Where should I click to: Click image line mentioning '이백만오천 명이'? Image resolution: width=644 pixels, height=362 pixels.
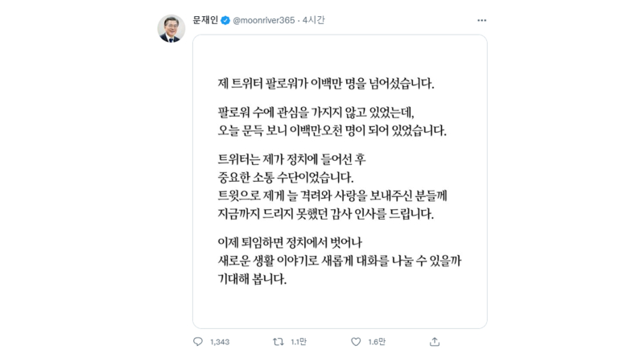tap(332, 129)
